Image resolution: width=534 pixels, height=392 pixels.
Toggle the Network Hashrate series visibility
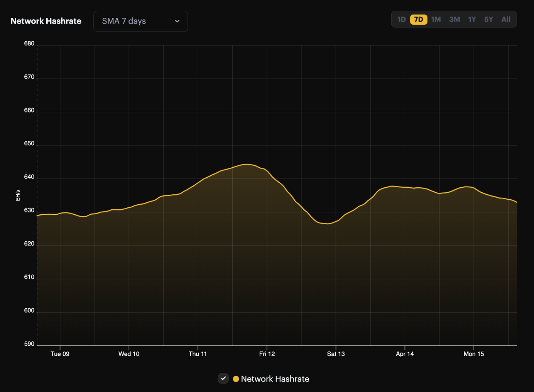[x=223, y=379]
